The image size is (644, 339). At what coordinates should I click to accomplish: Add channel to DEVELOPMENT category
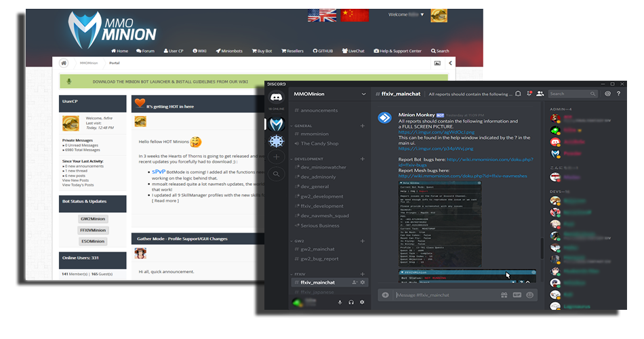pos(362,159)
